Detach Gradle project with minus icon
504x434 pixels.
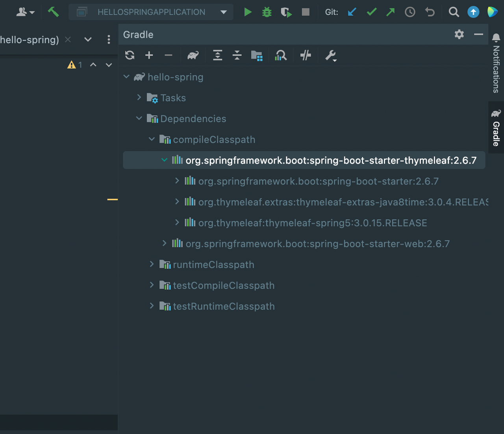(x=169, y=55)
